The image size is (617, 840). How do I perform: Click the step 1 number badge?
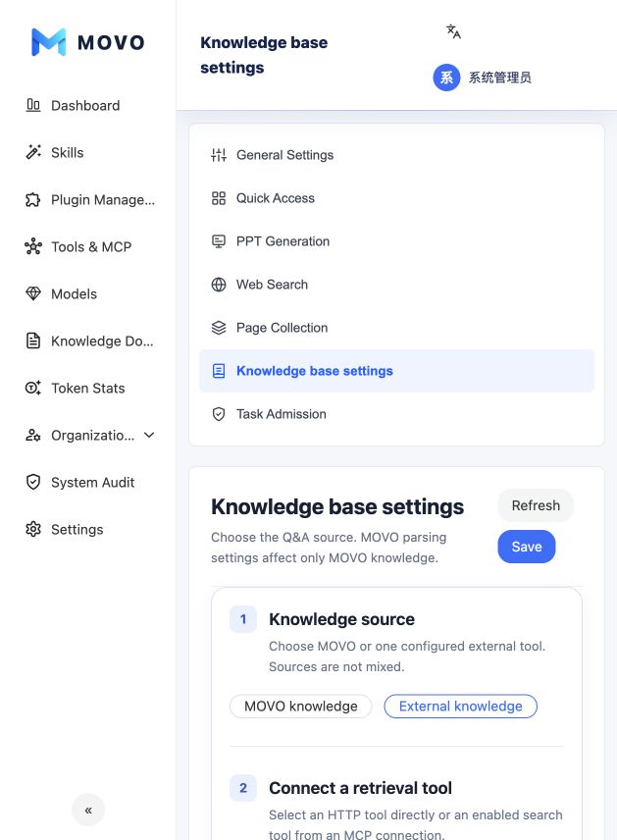click(x=243, y=619)
